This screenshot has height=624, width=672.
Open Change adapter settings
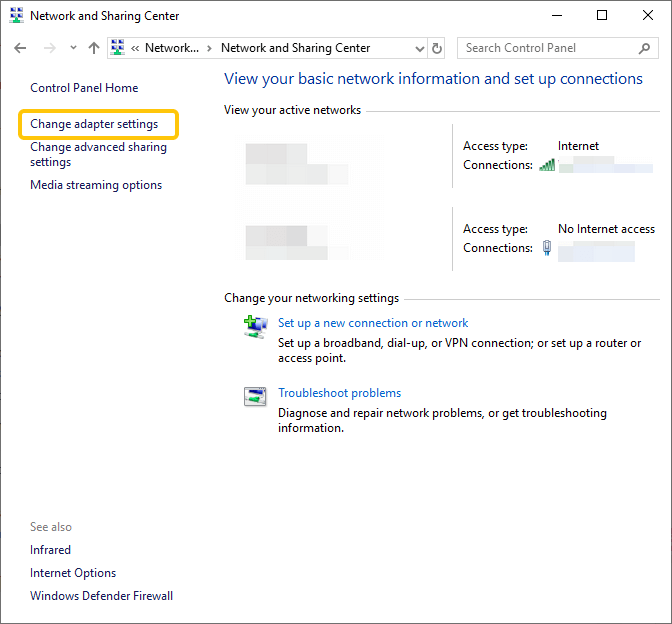(94, 124)
